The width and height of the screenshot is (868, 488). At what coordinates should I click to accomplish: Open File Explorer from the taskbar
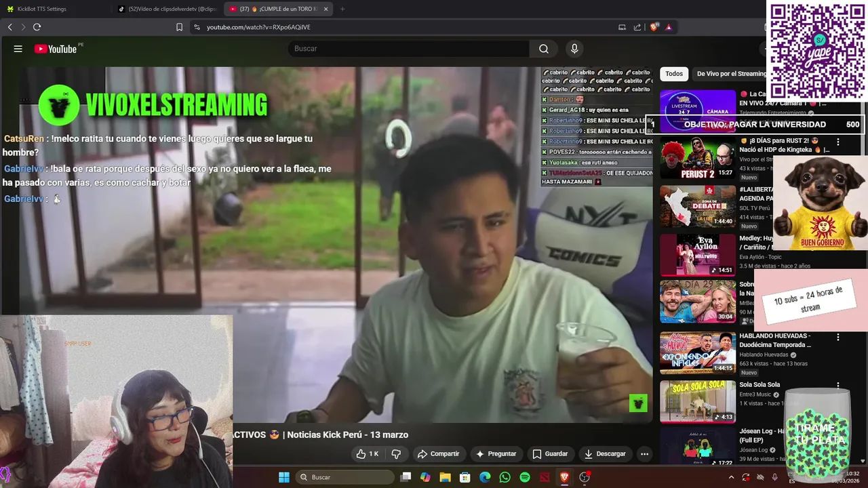[445, 477]
